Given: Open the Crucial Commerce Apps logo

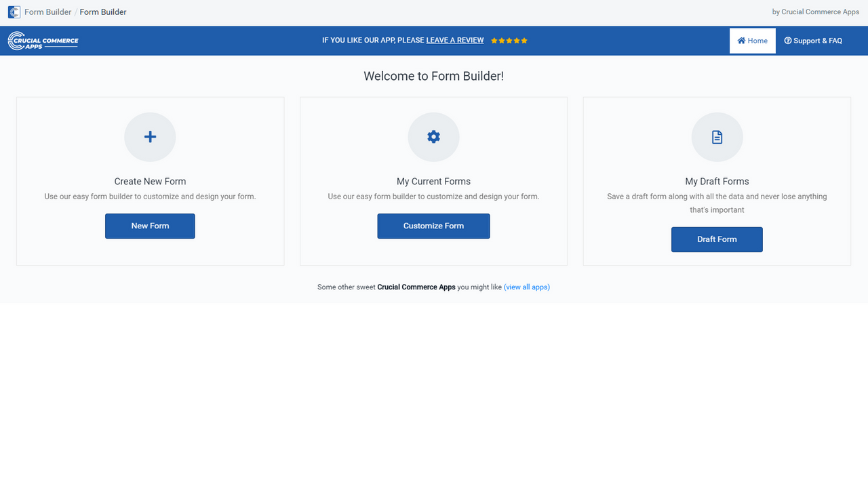Looking at the screenshot, I should [x=43, y=40].
